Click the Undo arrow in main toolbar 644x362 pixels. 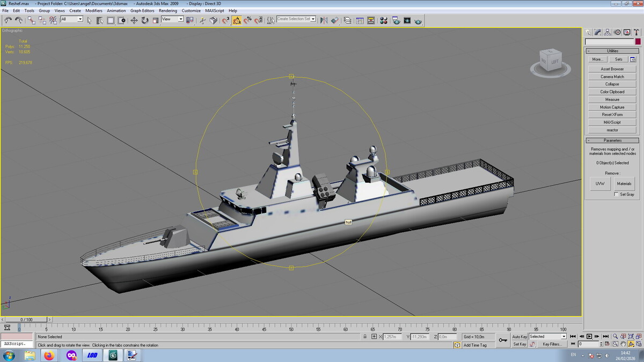point(8,20)
